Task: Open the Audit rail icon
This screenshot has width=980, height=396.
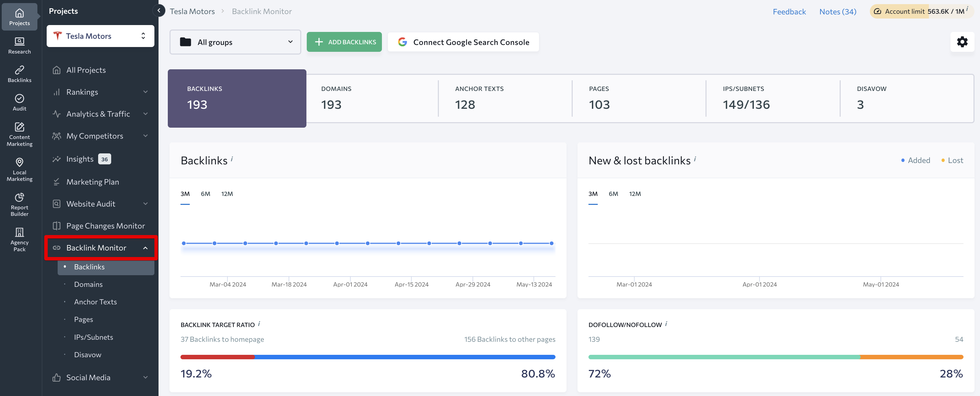Action: coord(20,102)
